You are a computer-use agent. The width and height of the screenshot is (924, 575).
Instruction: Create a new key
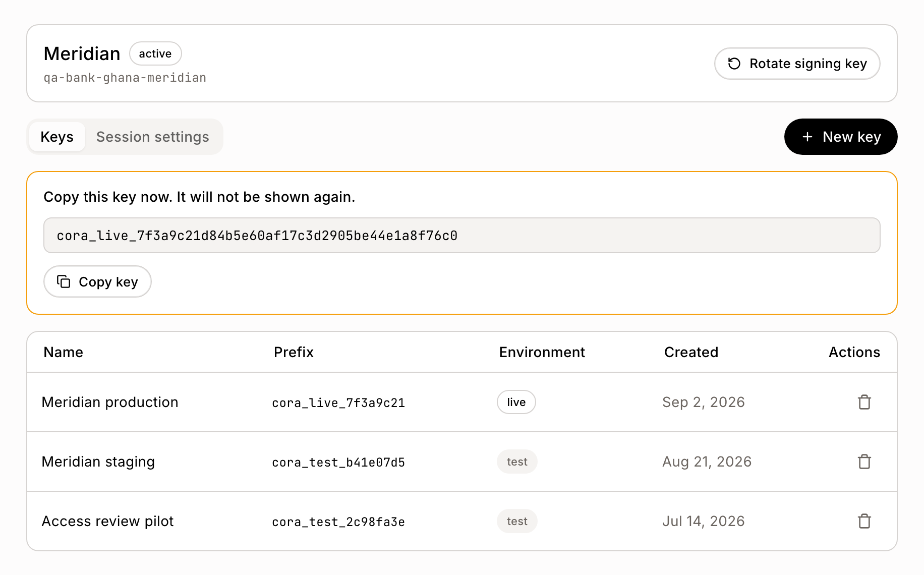pos(841,137)
